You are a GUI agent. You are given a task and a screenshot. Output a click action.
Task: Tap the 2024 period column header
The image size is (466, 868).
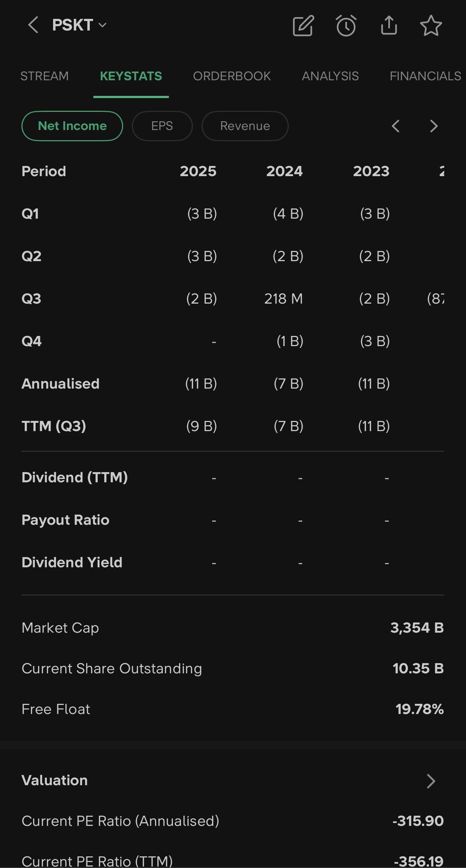(284, 171)
